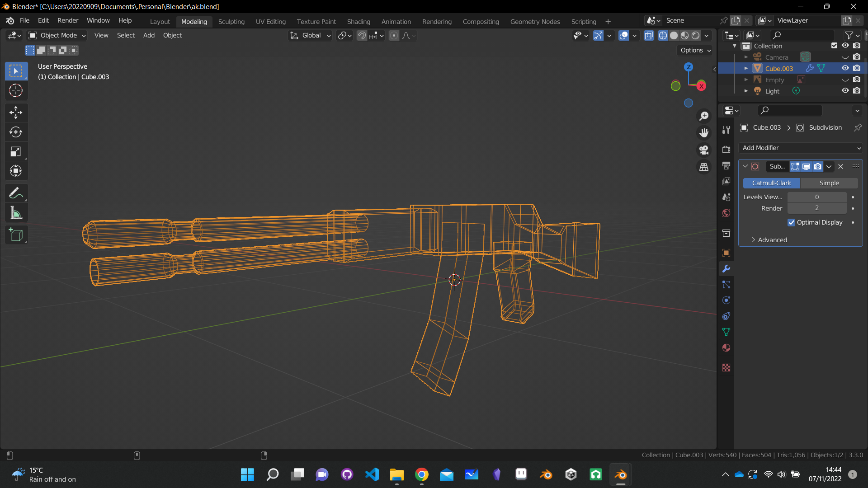This screenshot has height=488, width=868.
Task: Open the Tool properties tab
Action: coord(726,130)
